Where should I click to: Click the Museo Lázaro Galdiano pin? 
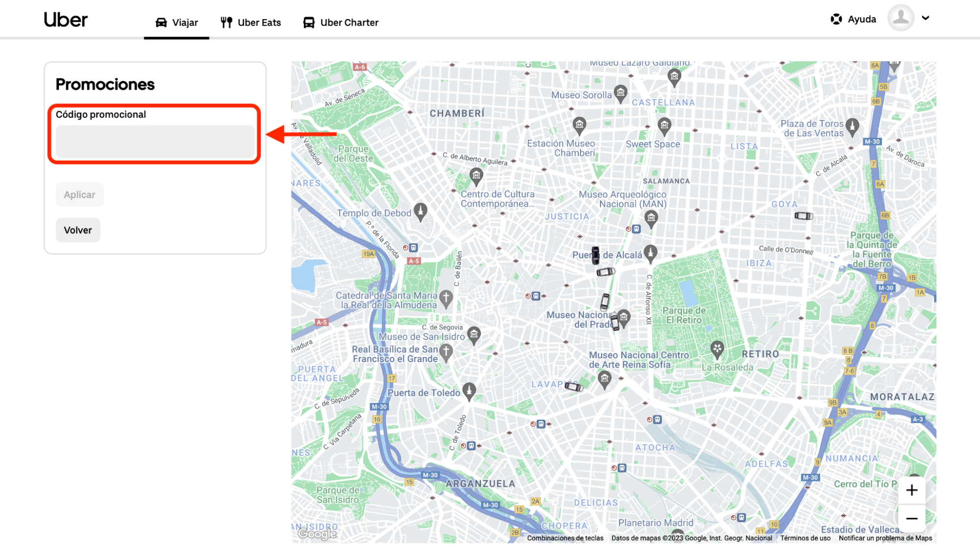click(x=674, y=76)
